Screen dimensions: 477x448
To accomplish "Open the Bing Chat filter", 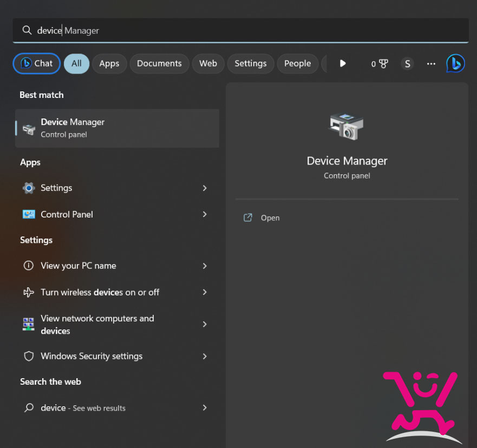I will (36, 63).
